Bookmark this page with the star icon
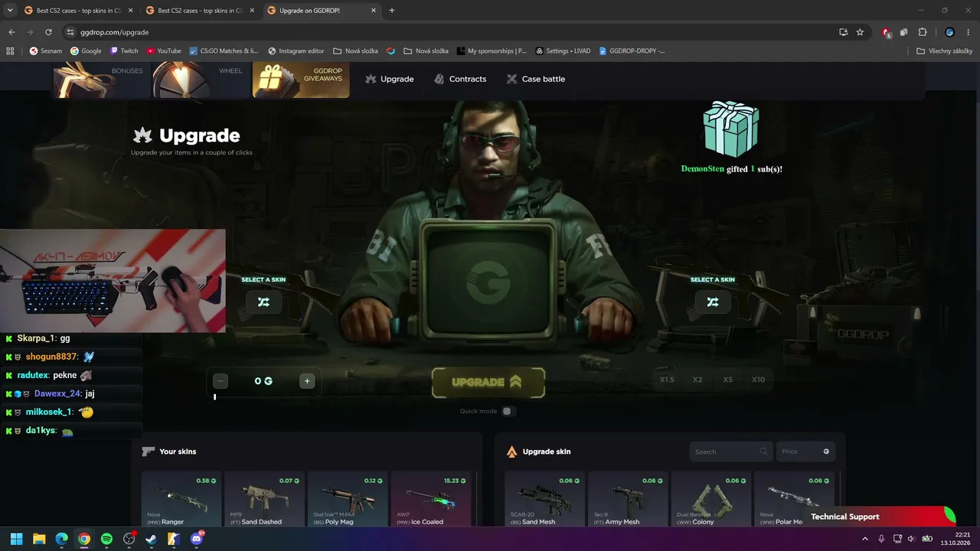980x551 pixels. pyautogui.click(x=860, y=32)
